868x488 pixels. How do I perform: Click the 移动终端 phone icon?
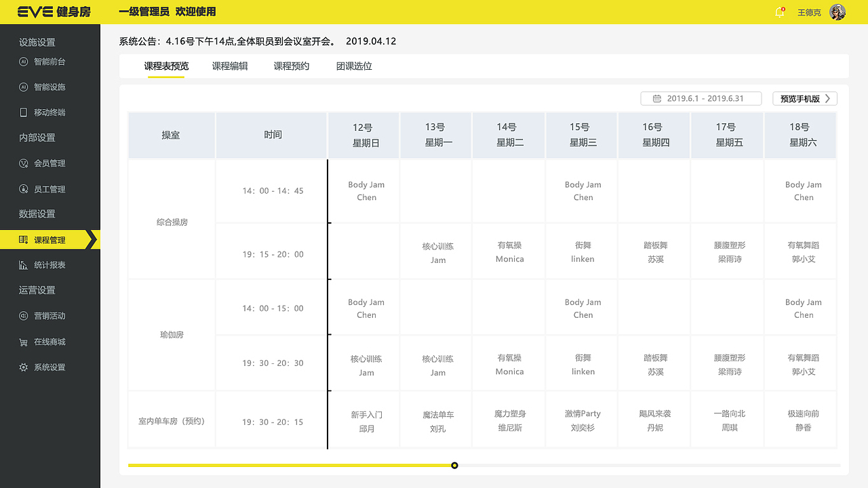pyautogui.click(x=23, y=113)
